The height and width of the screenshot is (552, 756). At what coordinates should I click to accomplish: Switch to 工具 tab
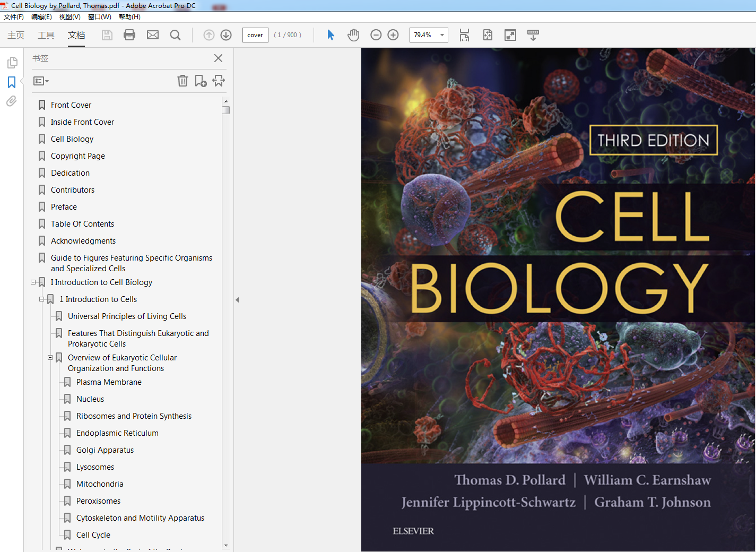[x=46, y=35]
